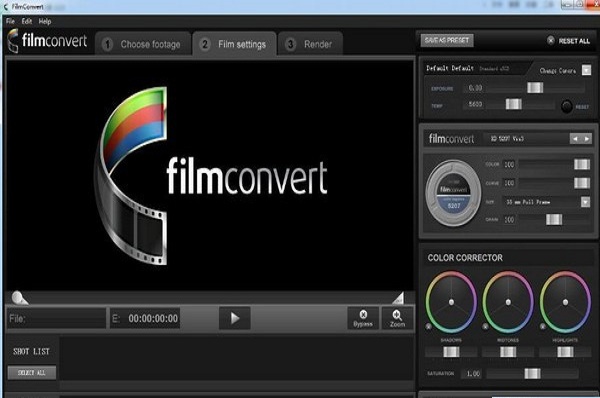Click the Saturation value field 1.00
This screenshot has width=600, height=398.
point(473,374)
